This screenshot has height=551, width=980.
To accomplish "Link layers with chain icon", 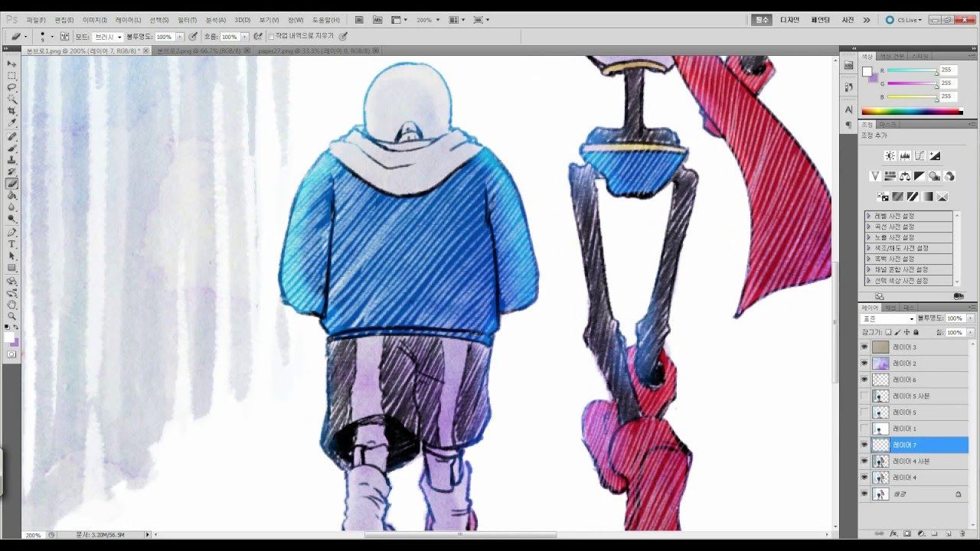I will (x=880, y=533).
